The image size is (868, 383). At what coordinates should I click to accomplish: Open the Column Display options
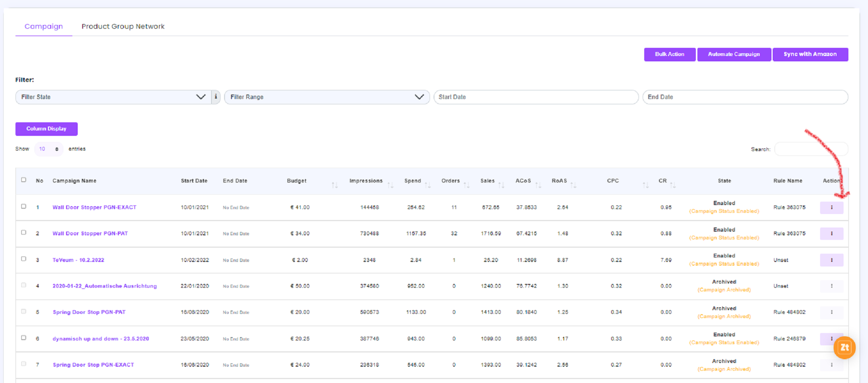pos(46,129)
